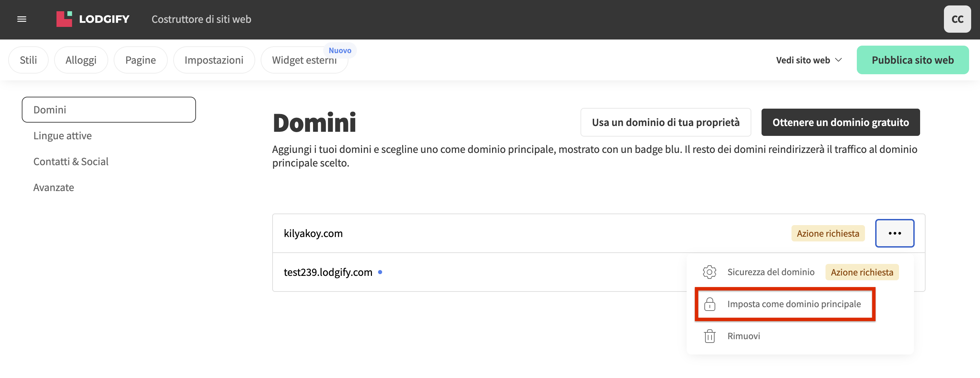Expand the Vedi sito web dropdown
Viewport: 980px width, 378px height.
click(x=809, y=60)
